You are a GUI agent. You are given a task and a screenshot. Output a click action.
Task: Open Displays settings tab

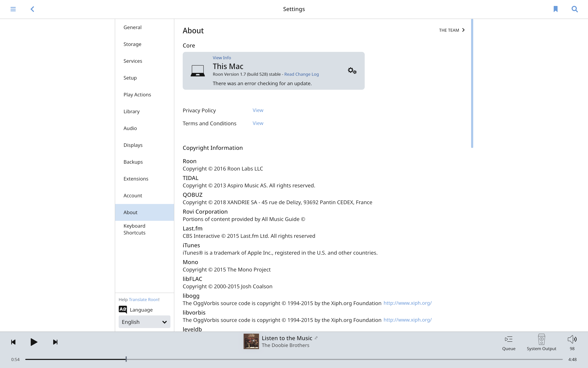click(x=145, y=145)
